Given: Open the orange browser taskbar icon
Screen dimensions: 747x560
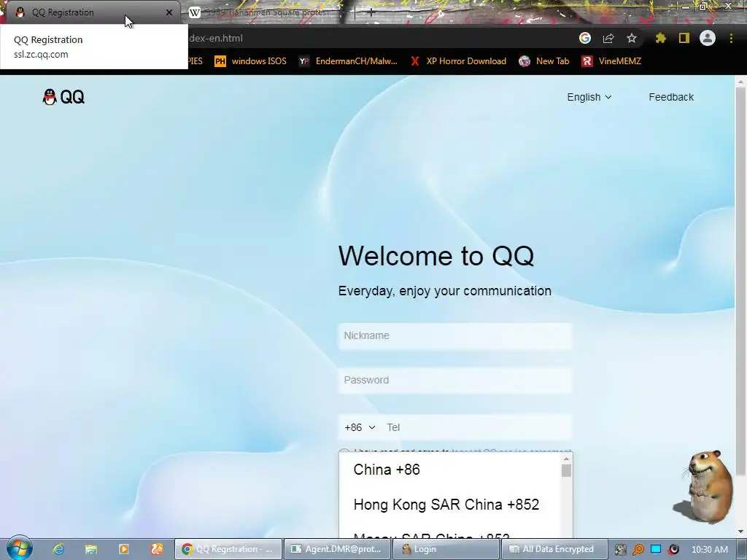Looking at the screenshot, I should [x=157, y=549].
